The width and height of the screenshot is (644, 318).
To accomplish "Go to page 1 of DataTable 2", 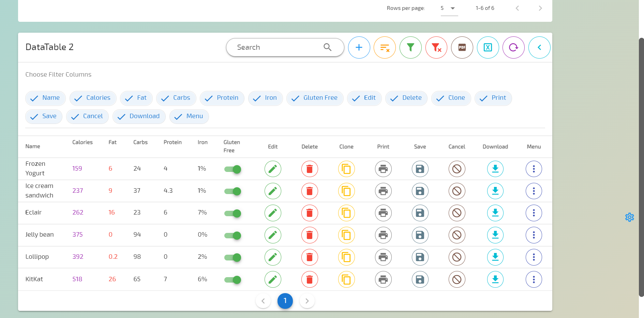I will click(285, 301).
